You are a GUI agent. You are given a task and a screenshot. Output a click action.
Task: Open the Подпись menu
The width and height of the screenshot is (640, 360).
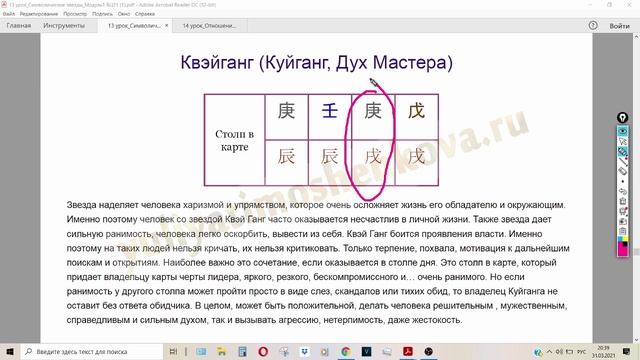pyautogui.click(x=102, y=14)
